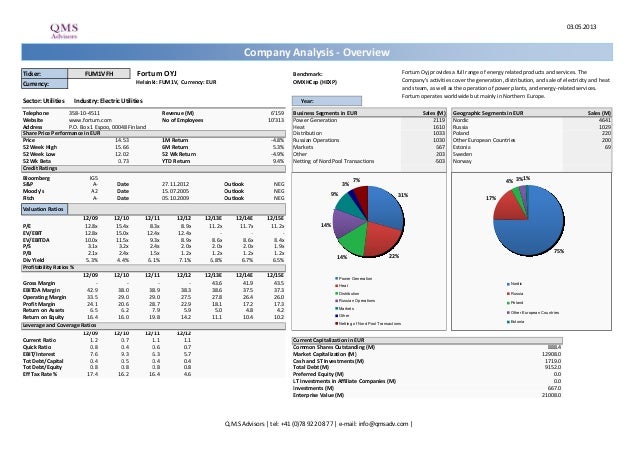Click the Russia legend swatch in geographic chart

[x=509, y=294]
